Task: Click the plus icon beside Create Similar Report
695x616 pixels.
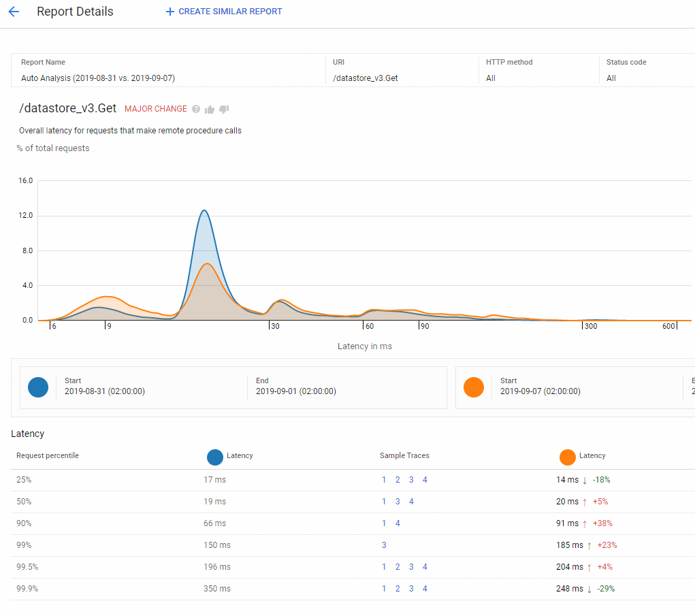Action: (170, 12)
